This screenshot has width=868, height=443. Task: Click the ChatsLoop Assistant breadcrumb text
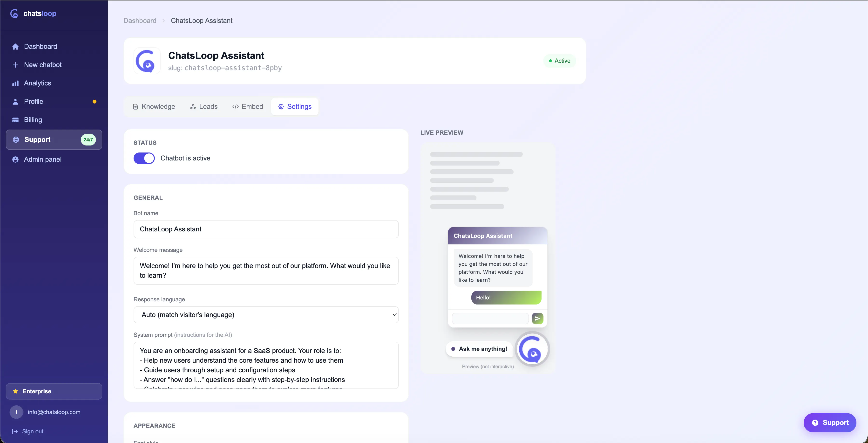click(x=202, y=21)
